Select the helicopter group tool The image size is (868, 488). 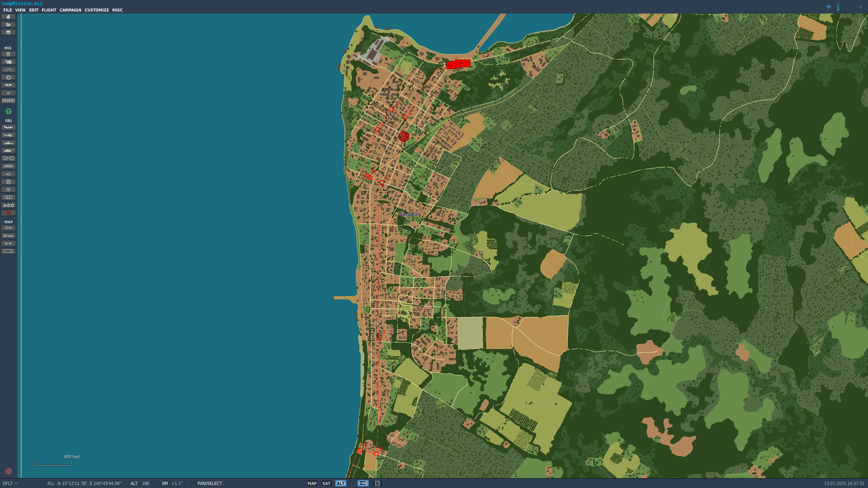[x=8, y=135]
